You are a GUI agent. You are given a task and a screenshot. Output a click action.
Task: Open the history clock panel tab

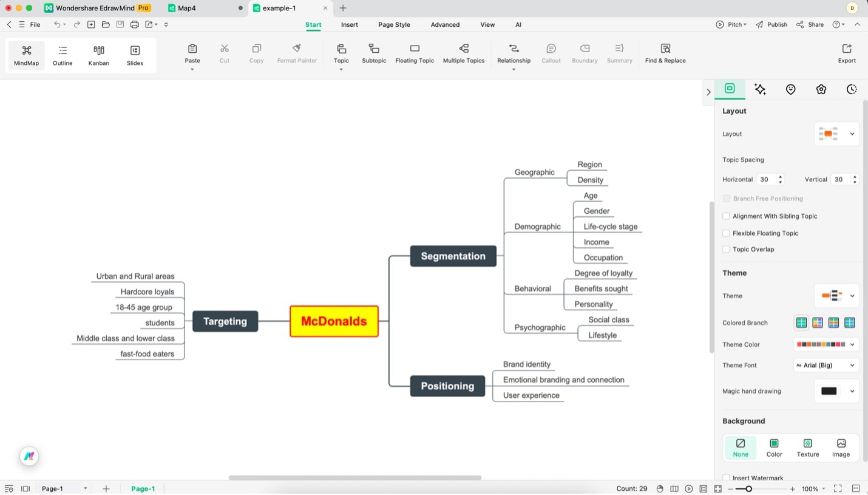point(852,89)
